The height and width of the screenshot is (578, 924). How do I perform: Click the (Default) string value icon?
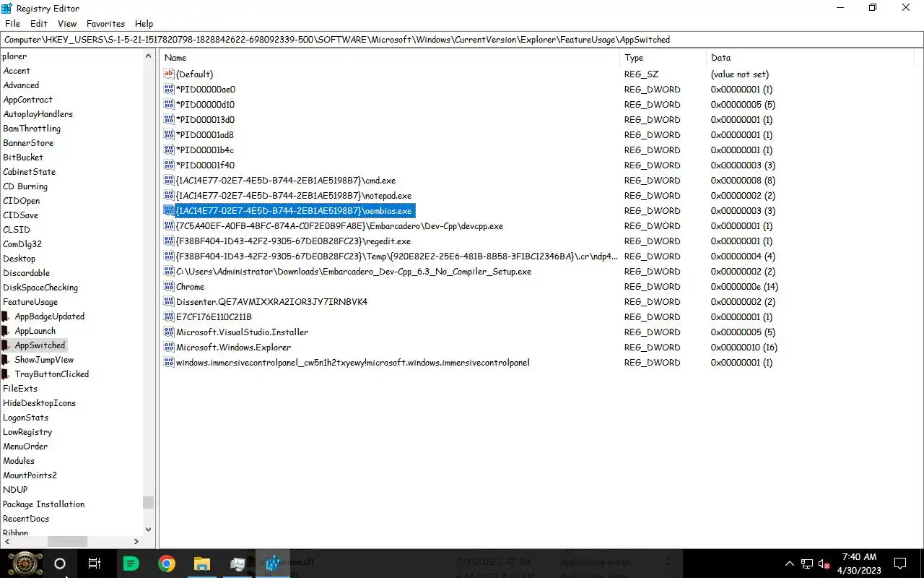[x=169, y=74]
